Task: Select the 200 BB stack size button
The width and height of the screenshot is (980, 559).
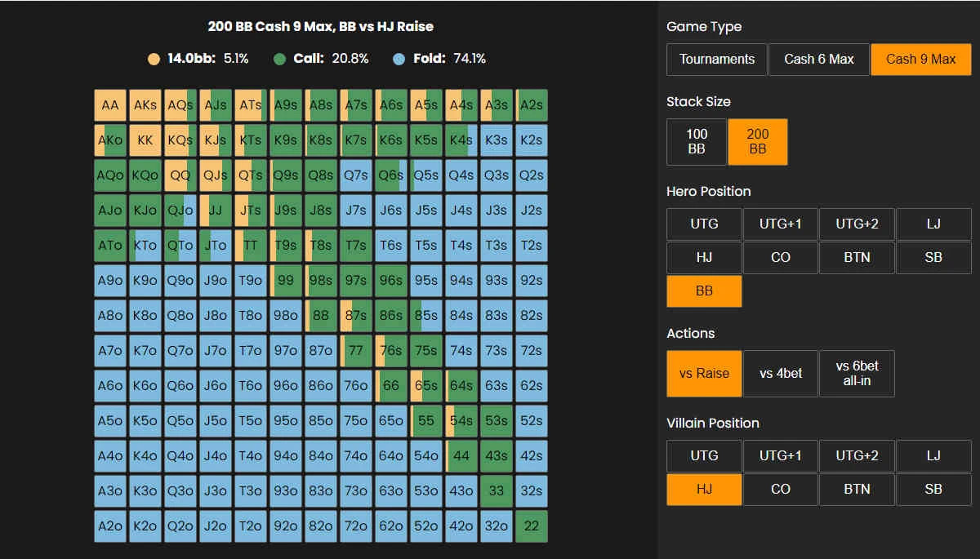Action: [757, 142]
